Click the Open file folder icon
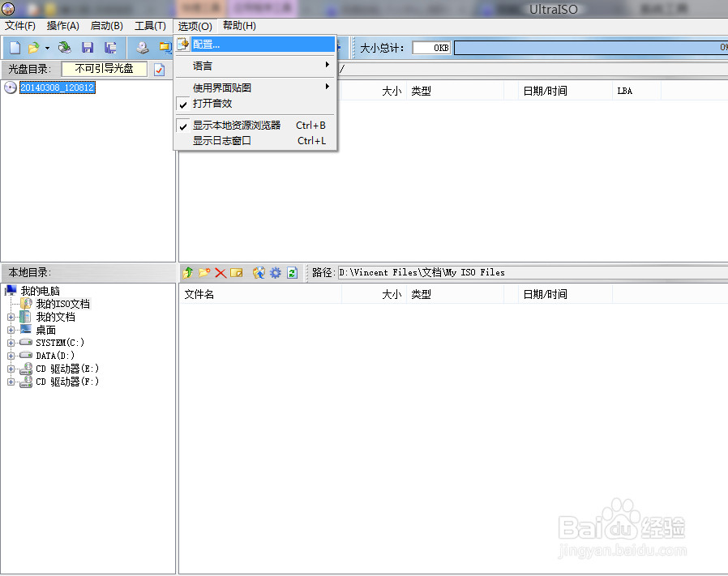This screenshot has height=576, width=728. [33, 47]
